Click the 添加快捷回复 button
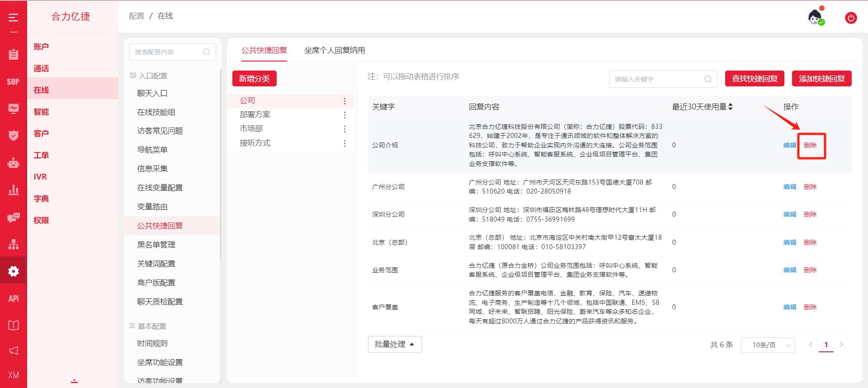The height and width of the screenshot is (388, 868). coord(822,79)
